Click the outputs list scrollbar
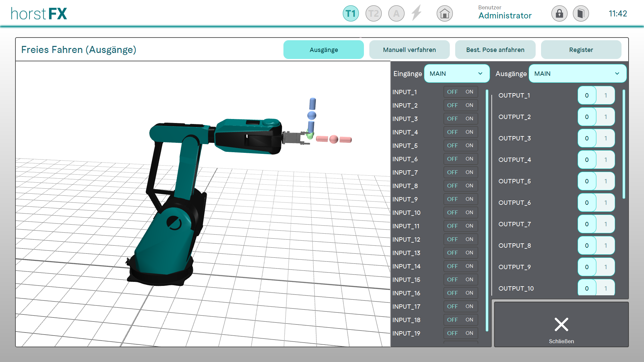Screen dimensions: 644x362 click(624, 144)
